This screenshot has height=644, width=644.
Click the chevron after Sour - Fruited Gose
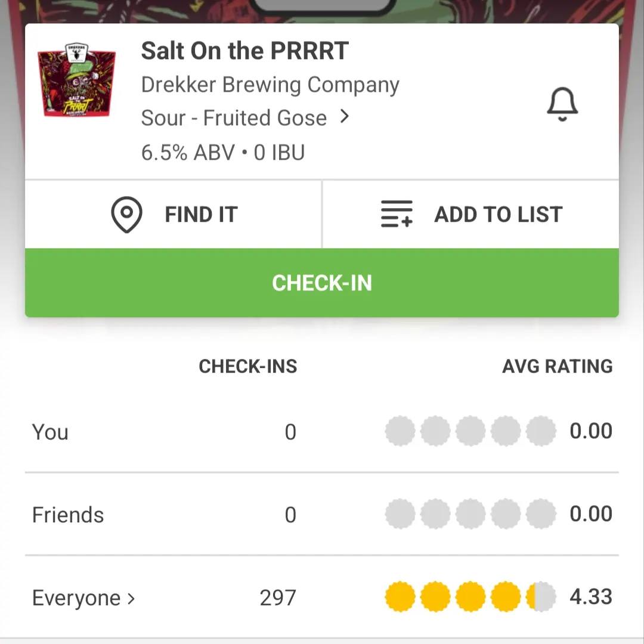[344, 117]
